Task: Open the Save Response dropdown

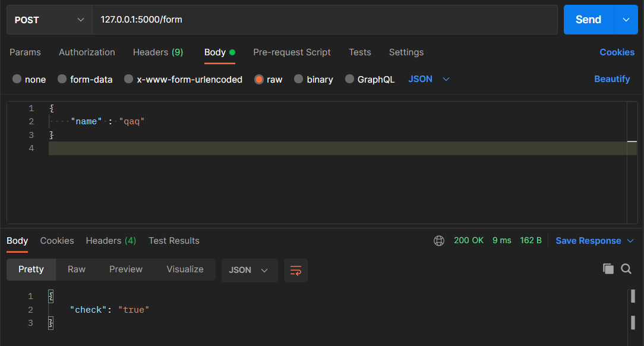Action: pyautogui.click(x=595, y=241)
